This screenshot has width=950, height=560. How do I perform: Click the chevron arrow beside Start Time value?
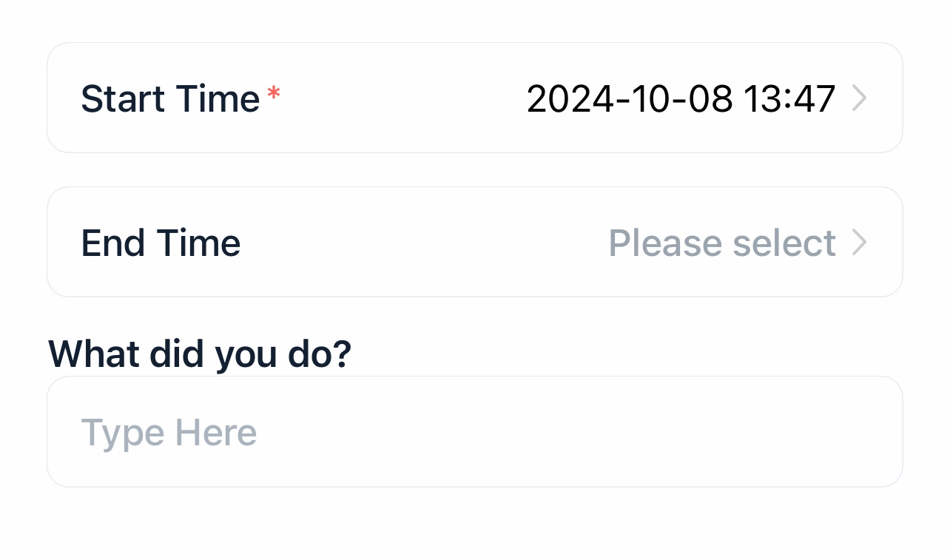(859, 98)
